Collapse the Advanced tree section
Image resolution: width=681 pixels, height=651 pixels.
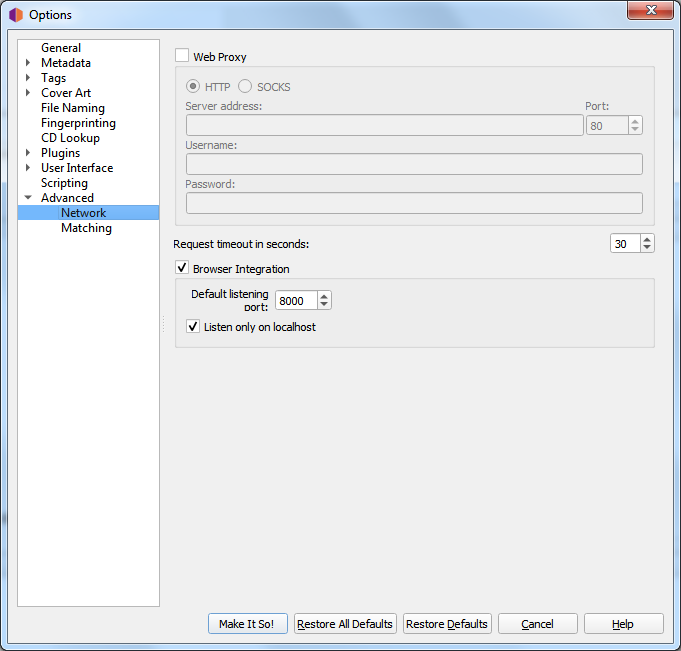coord(28,198)
